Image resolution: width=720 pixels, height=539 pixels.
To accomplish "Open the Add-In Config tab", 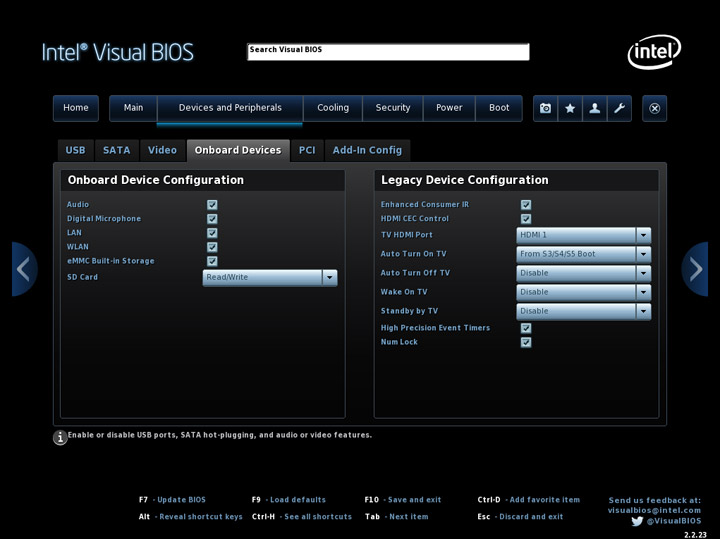I will coord(367,151).
